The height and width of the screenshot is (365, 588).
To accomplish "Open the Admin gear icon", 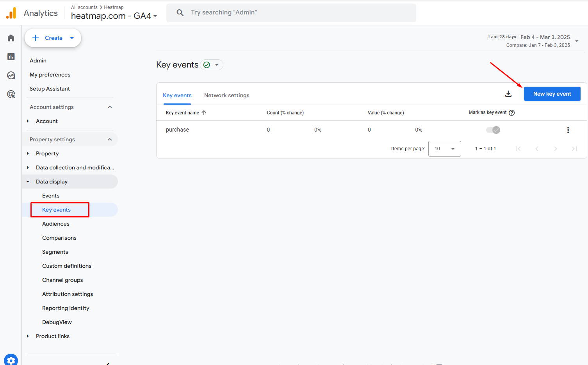I will click(x=11, y=360).
